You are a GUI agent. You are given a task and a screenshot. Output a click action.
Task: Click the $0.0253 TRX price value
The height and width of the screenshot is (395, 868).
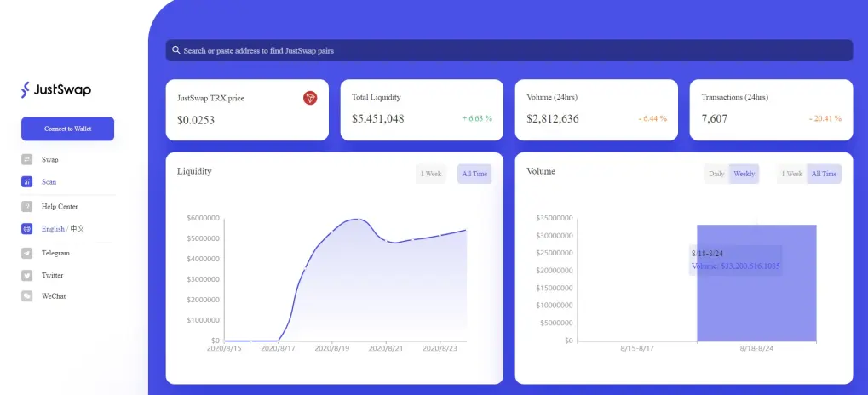point(196,120)
